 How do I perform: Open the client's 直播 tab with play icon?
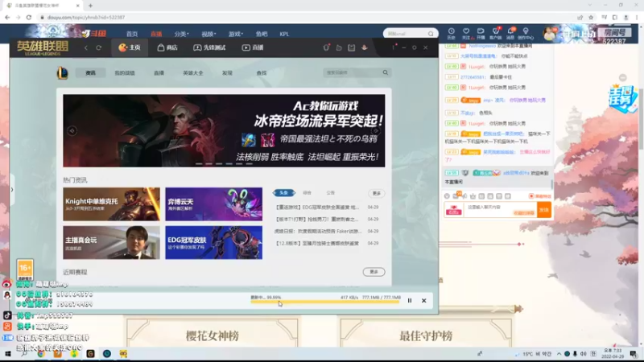point(253,47)
